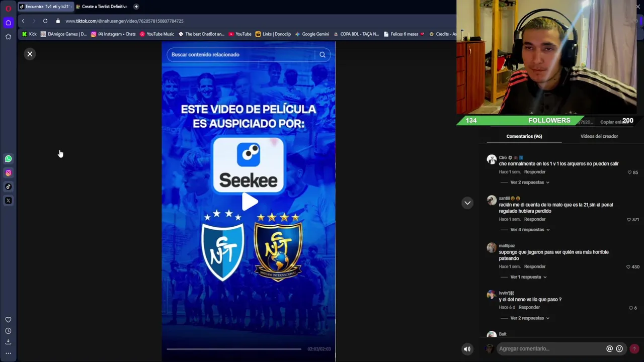Open 'ElAmigos Games' bookmark
This screenshot has width=644, height=362.
pos(63,34)
